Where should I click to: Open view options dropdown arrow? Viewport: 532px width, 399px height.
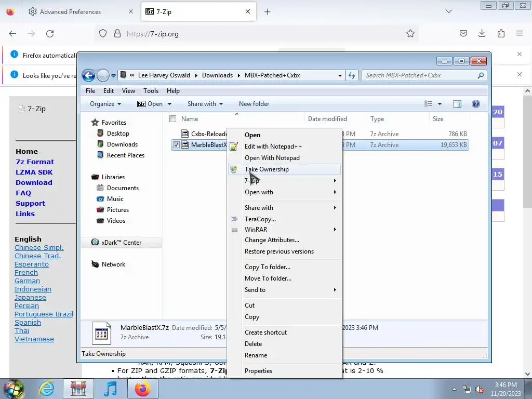tap(440, 104)
